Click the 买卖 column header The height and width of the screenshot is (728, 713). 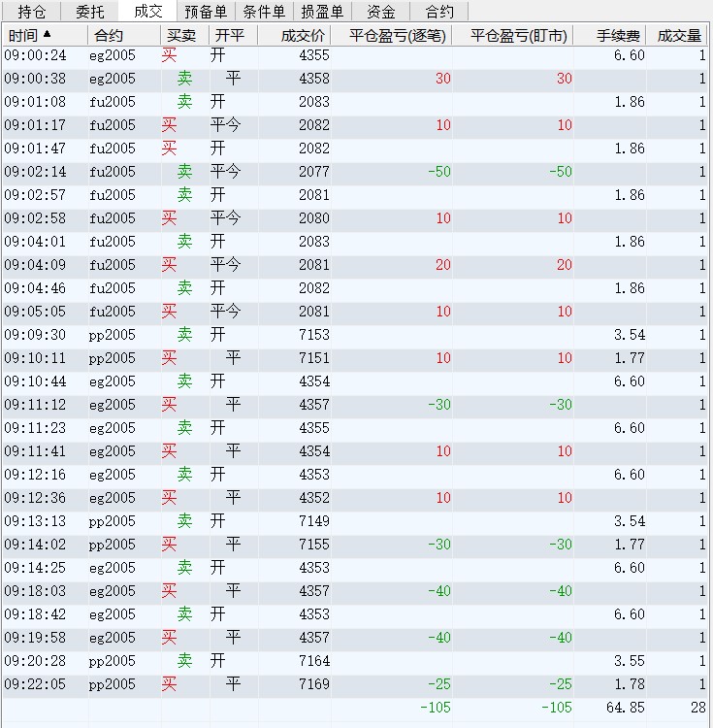(184, 35)
